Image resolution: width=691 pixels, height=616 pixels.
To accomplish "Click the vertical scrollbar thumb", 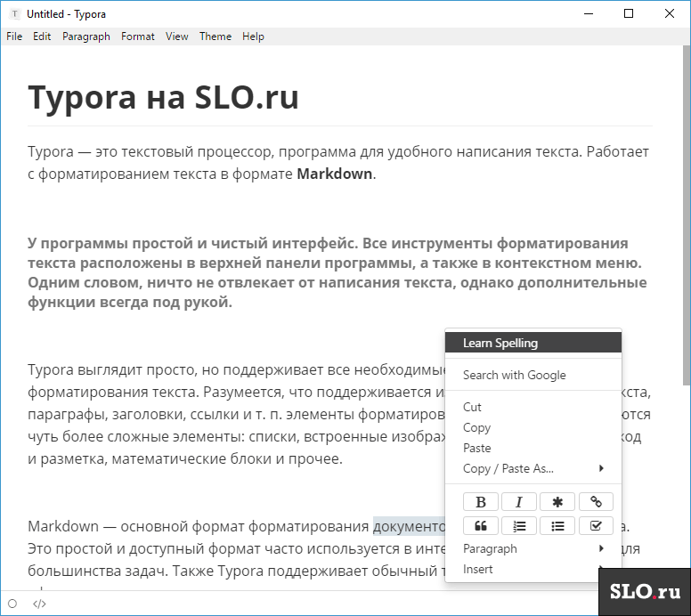I will click(x=687, y=216).
